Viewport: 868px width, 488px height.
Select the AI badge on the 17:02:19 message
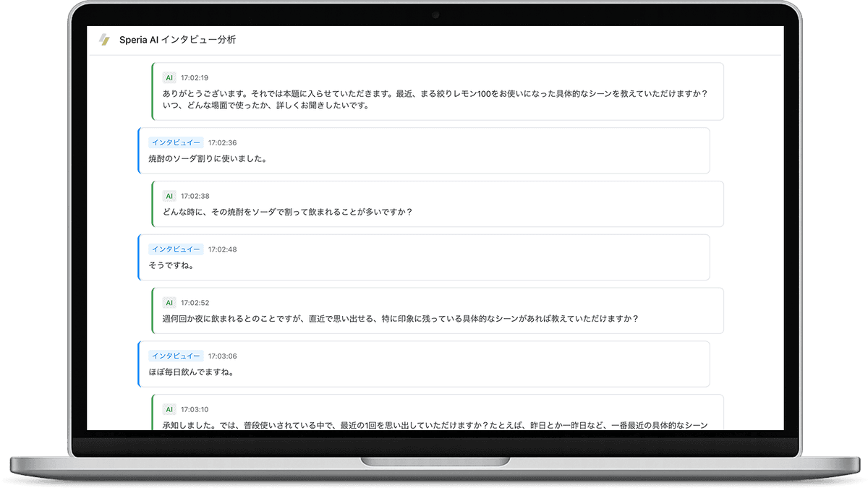coord(169,77)
